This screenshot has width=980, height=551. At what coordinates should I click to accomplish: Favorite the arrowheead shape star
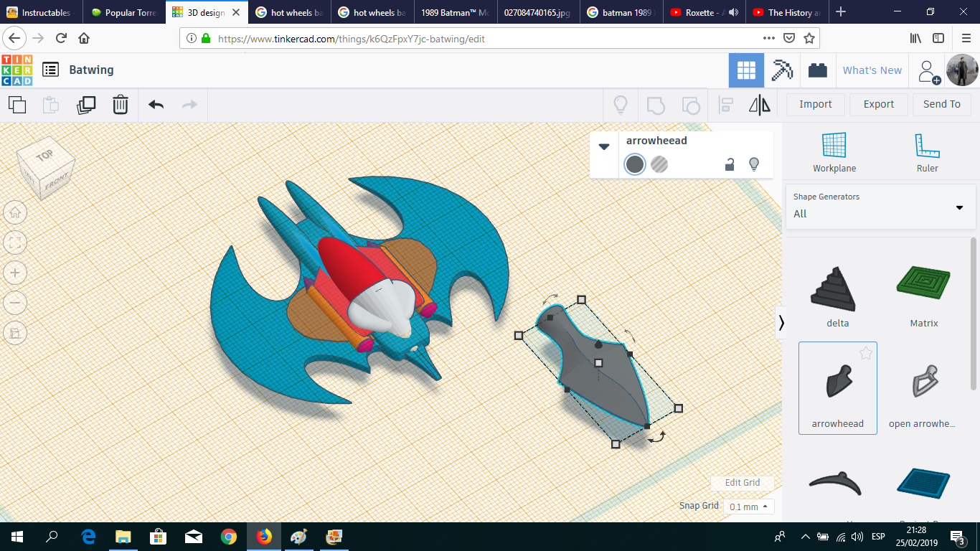point(866,352)
